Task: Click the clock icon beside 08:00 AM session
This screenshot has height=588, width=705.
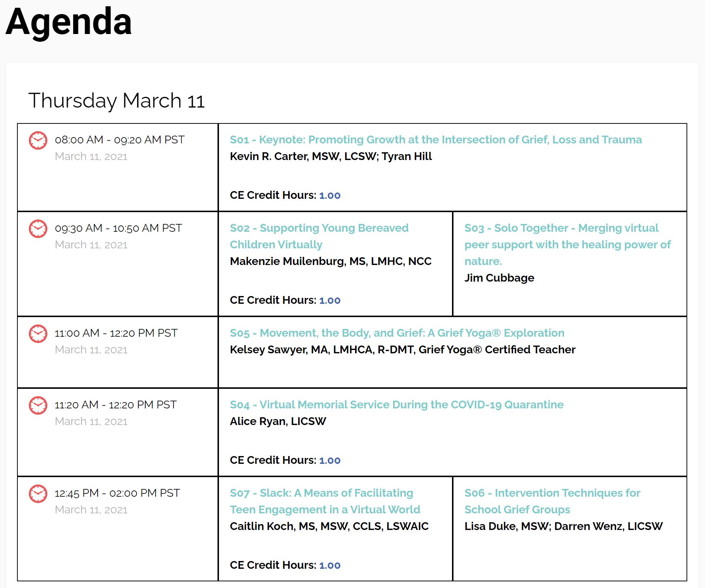Action: (x=38, y=140)
